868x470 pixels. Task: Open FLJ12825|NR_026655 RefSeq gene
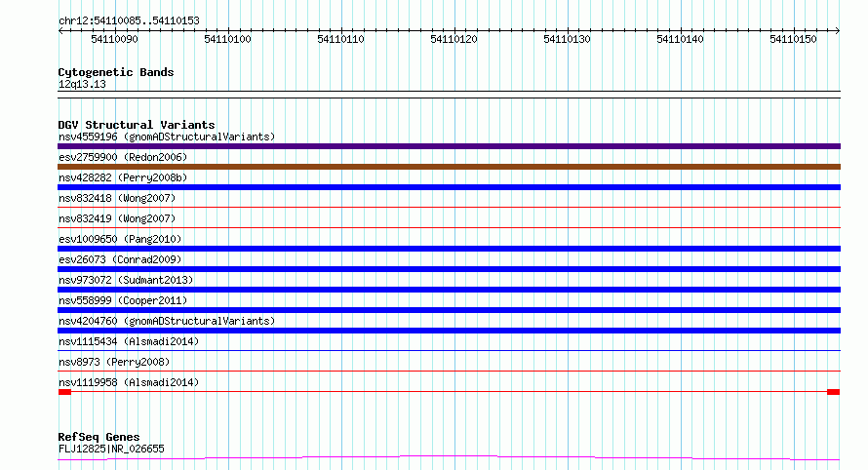point(111,449)
